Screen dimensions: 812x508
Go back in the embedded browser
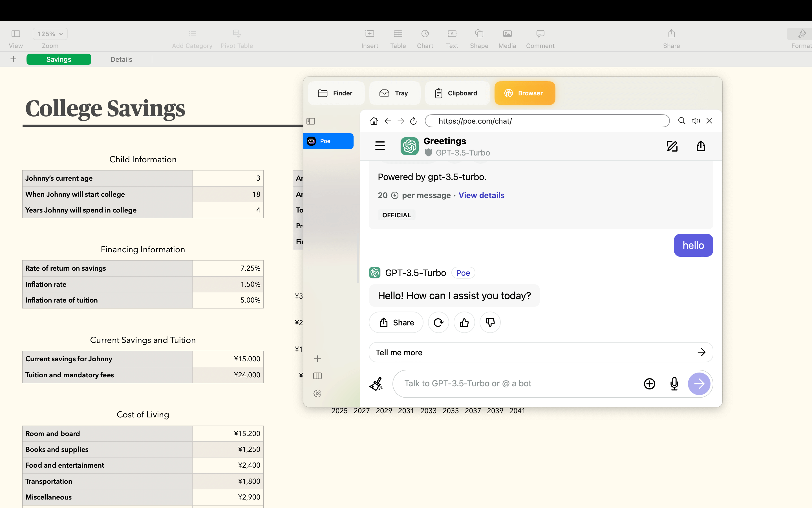coord(388,121)
